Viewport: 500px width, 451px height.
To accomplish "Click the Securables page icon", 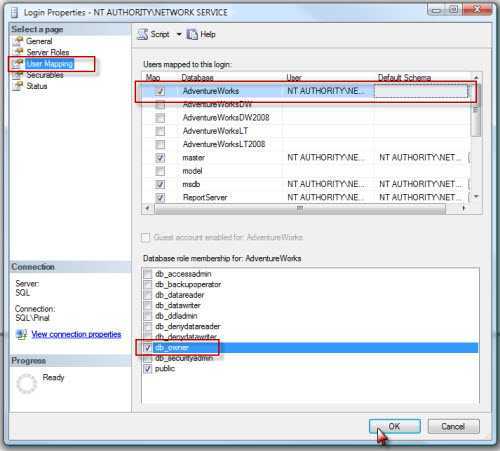I will coord(18,75).
